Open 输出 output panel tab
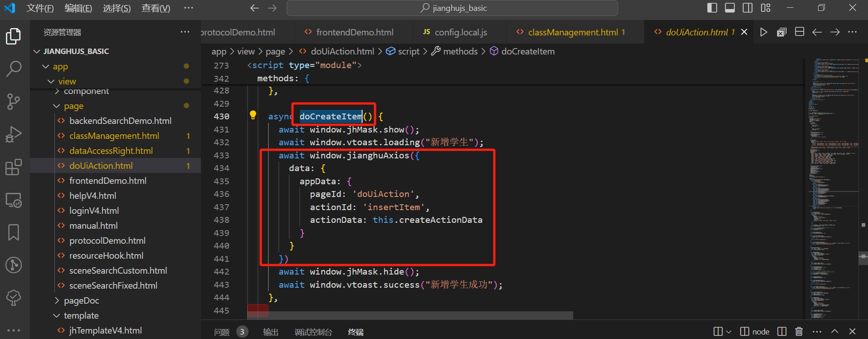 (x=271, y=332)
